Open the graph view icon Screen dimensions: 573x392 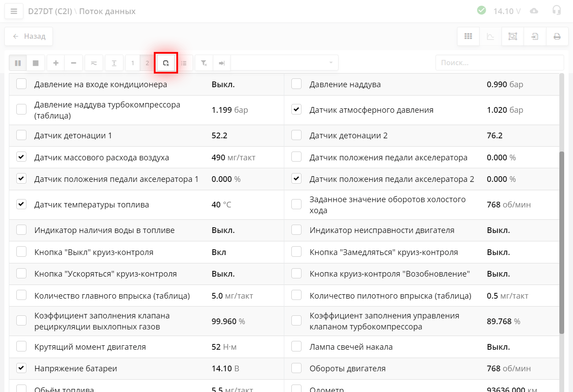point(491,37)
